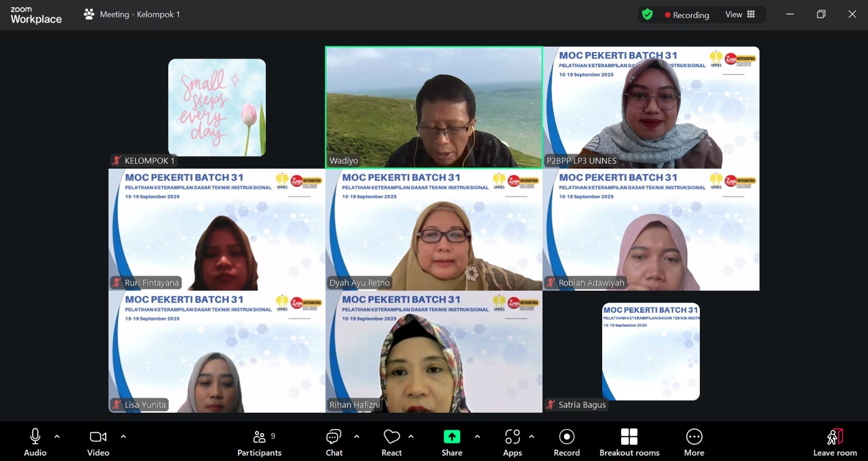Screen dimensions: 868x461
Task: Toggle microphone with Audio button
Action: tap(35, 443)
